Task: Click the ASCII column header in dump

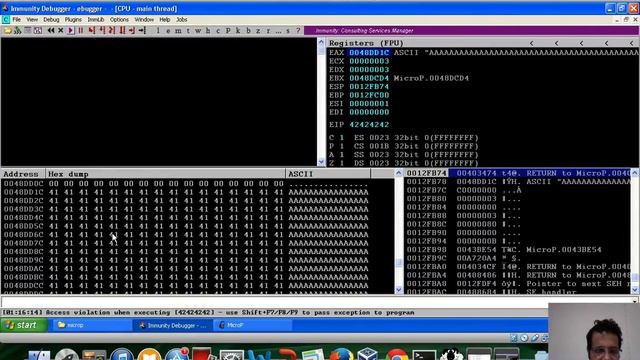Action: pyautogui.click(x=328, y=174)
